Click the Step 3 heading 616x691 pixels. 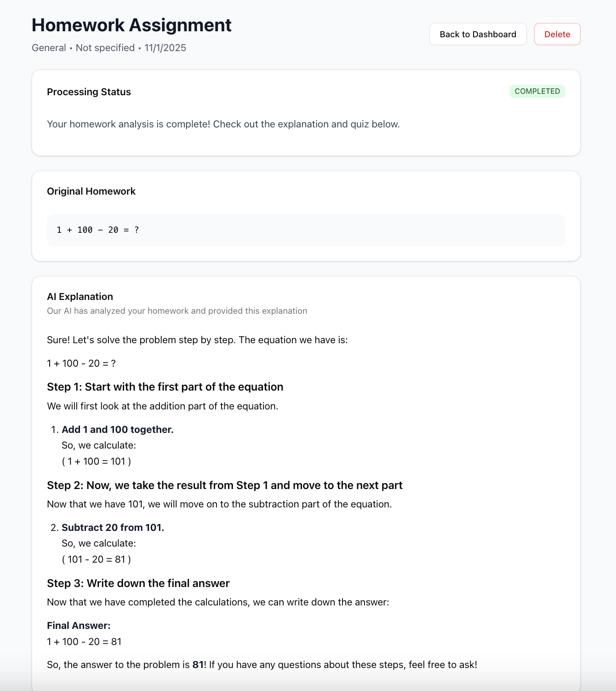pos(138,583)
